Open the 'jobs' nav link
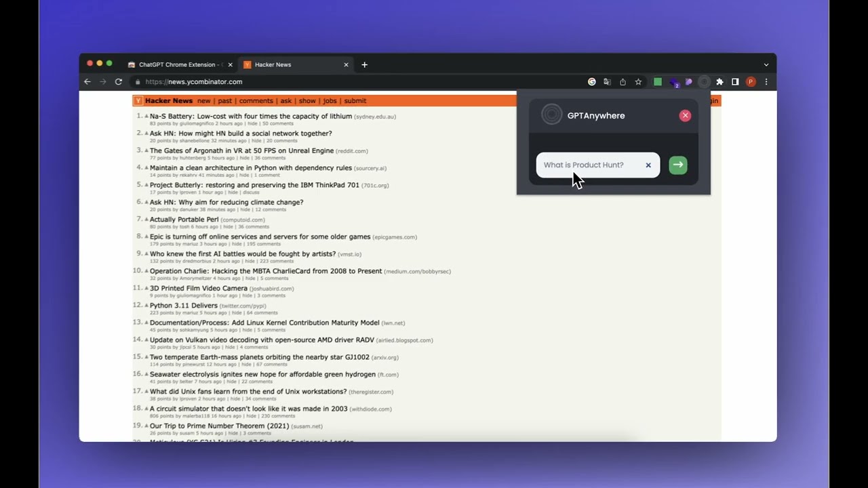Image resolution: width=868 pixels, height=488 pixels. [x=330, y=101]
